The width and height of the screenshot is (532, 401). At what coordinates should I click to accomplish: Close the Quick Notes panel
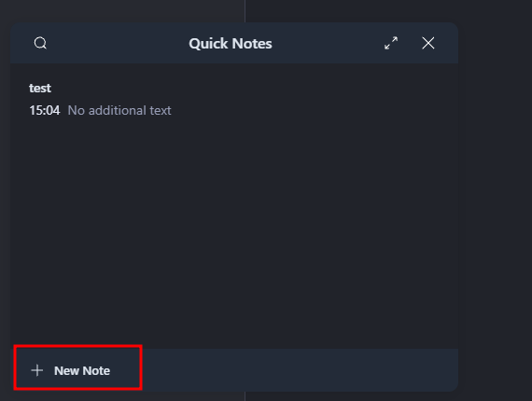pos(428,43)
